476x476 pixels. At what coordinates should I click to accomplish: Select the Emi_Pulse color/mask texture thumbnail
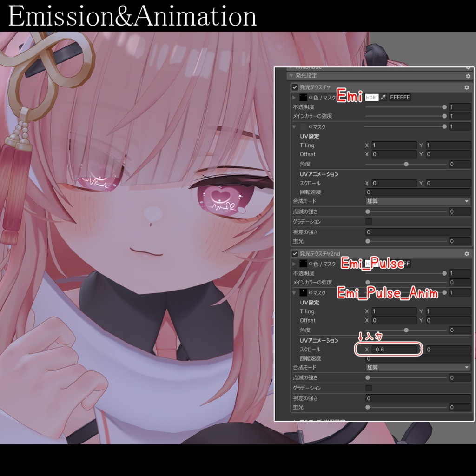tap(303, 264)
